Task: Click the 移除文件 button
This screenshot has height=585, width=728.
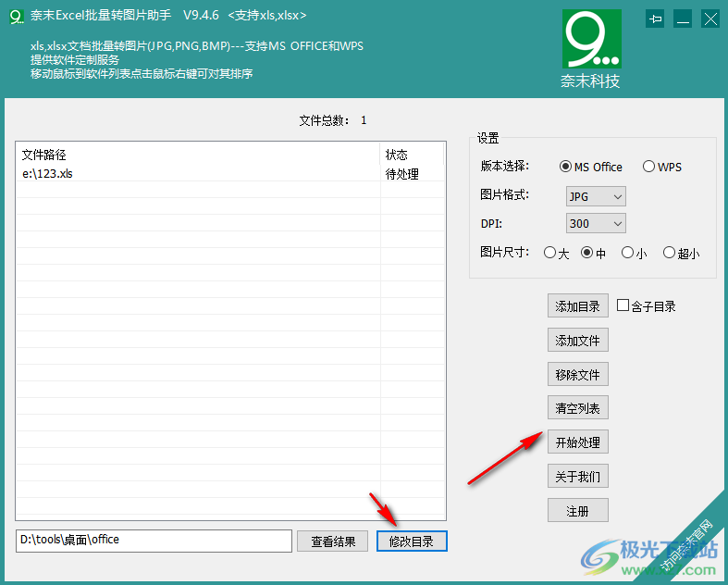Action: 578,374
